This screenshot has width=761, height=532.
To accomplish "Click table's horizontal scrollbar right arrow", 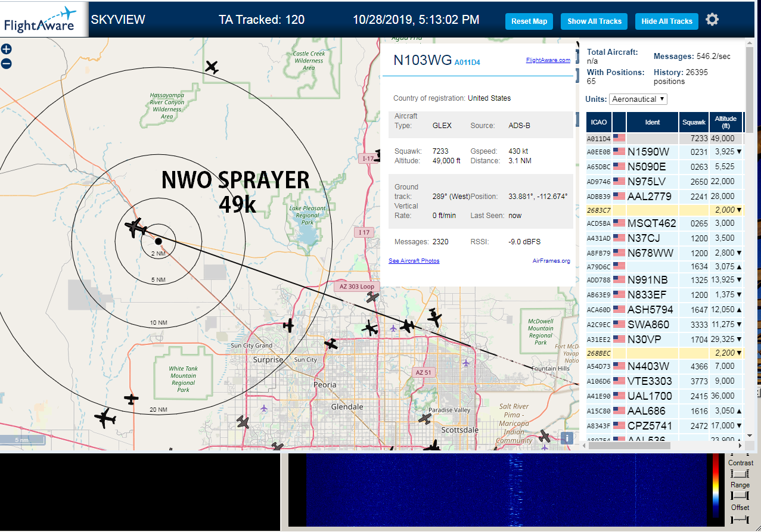I will (x=740, y=445).
